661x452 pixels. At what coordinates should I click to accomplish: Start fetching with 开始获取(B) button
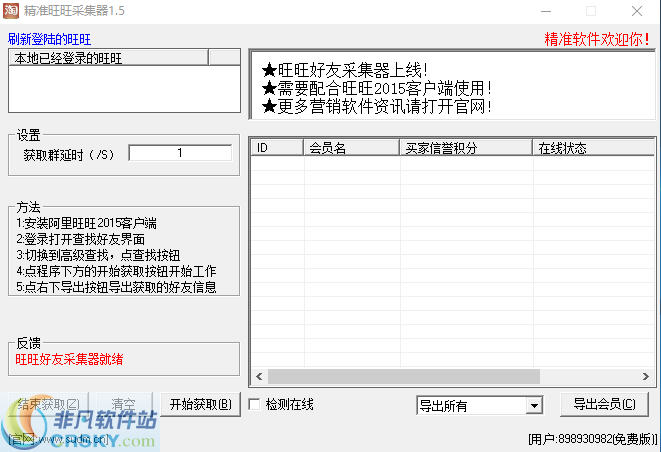[x=201, y=404]
